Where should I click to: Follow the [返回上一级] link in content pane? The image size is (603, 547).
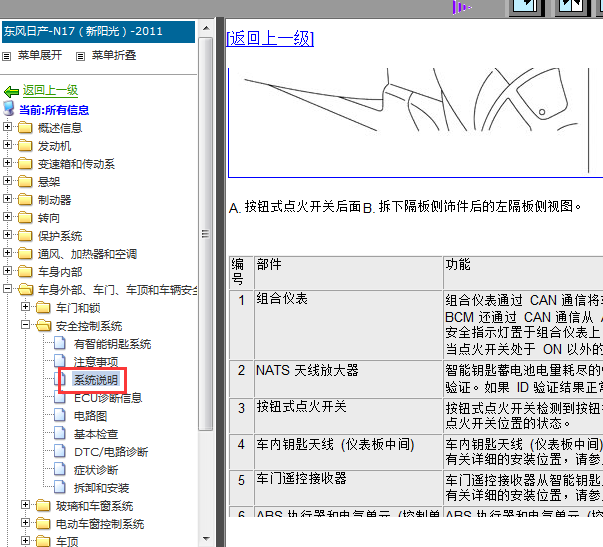(x=270, y=38)
